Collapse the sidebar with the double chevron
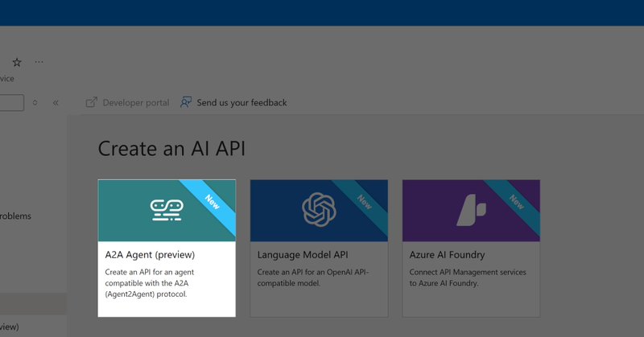644x337 pixels. pyautogui.click(x=56, y=103)
